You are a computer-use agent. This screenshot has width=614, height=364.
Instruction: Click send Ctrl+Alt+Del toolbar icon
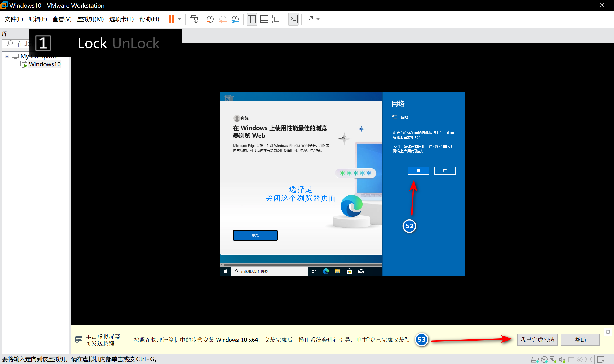(x=194, y=19)
